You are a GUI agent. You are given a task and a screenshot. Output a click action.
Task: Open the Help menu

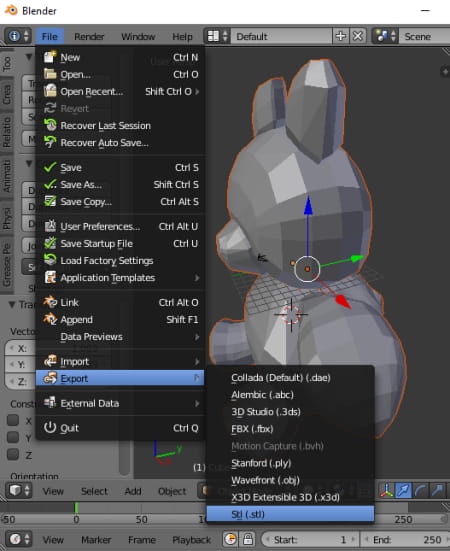(182, 36)
